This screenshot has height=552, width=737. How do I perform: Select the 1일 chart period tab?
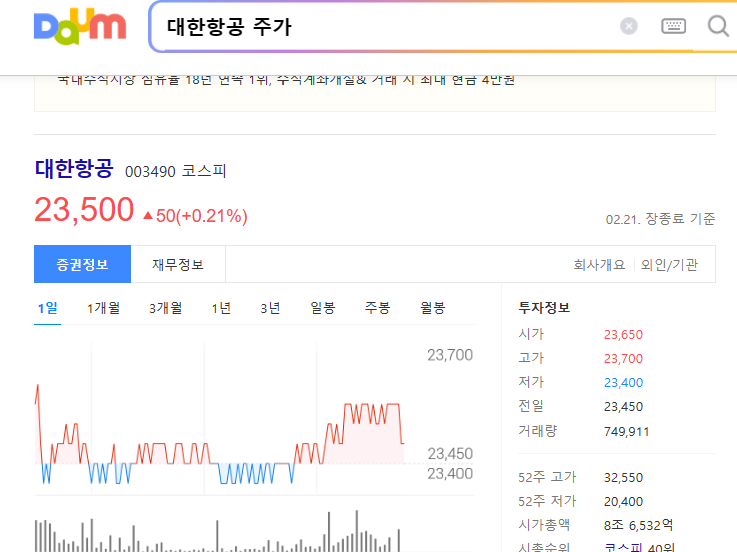(x=47, y=308)
